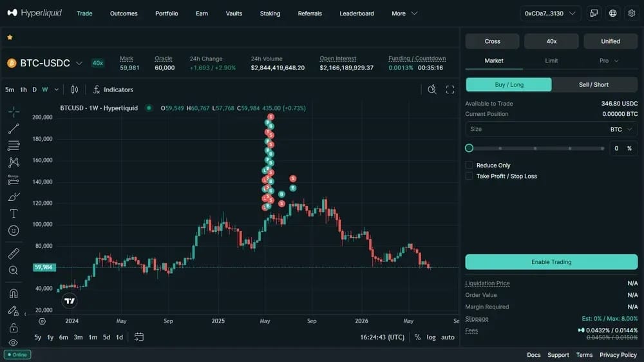Click the favorites star icon
644x362 pixels.
click(10, 37)
